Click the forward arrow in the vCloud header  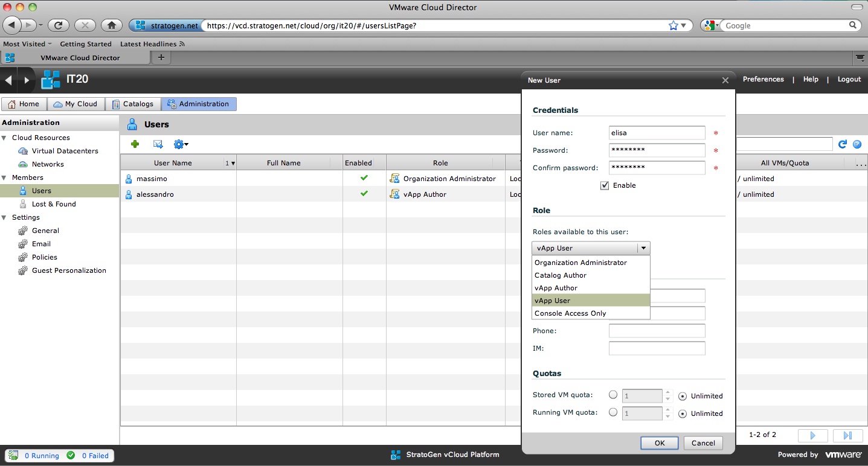click(26, 80)
